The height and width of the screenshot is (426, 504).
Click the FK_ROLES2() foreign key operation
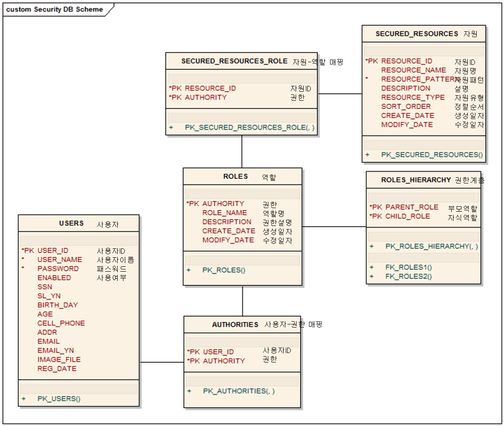point(408,276)
